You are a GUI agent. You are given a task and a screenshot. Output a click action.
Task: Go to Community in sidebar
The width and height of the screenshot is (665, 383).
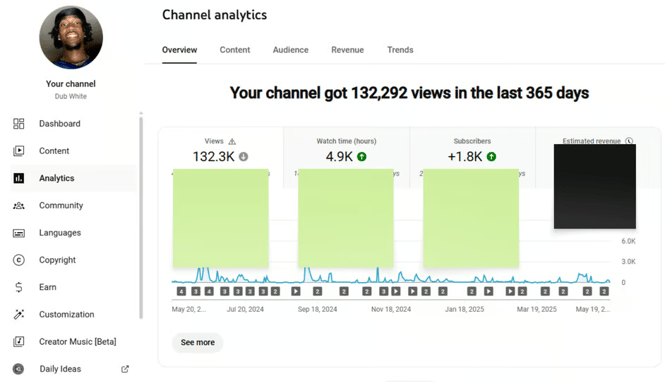click(61, 206)
